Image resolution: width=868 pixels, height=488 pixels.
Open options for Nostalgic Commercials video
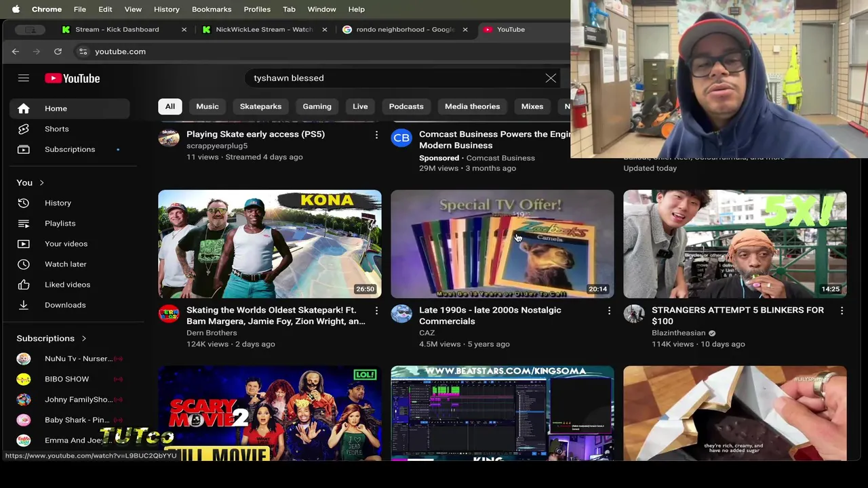pos(609,310)
